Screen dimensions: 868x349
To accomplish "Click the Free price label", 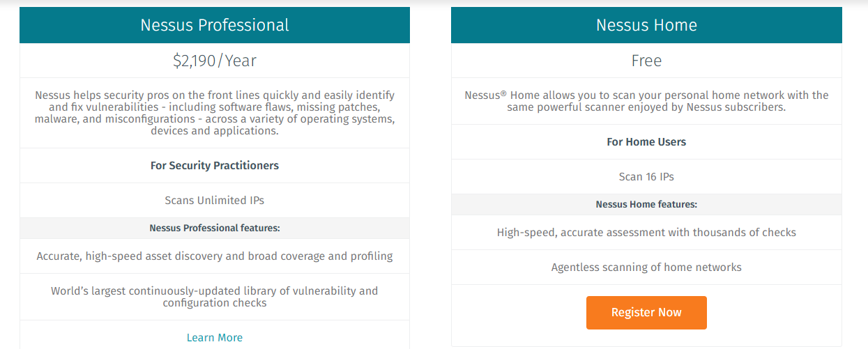I will [646, 61].
